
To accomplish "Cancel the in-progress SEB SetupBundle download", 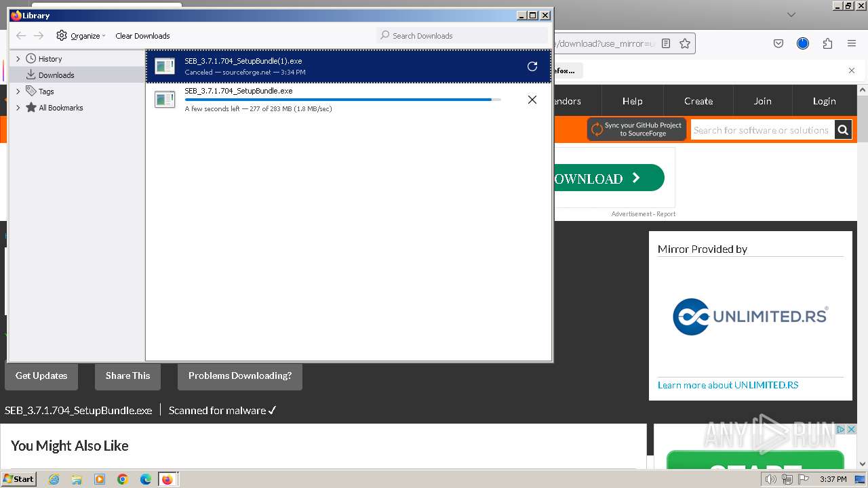I will [532, 100].
